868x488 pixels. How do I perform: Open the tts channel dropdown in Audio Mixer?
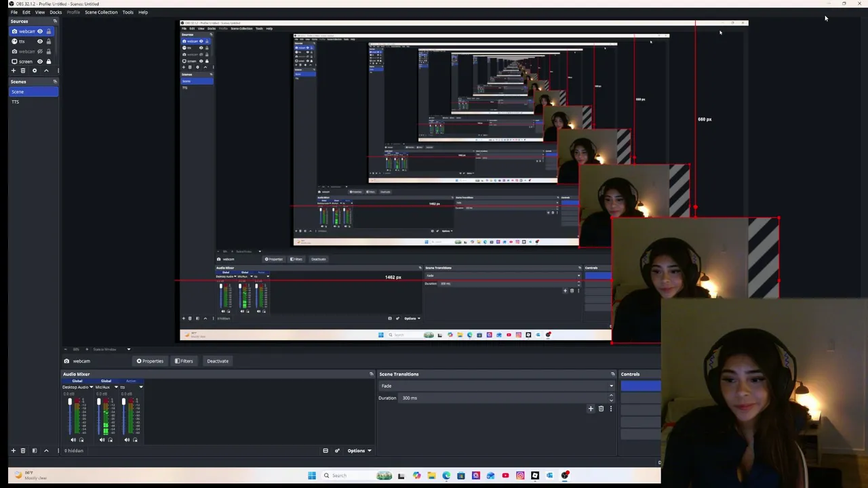tap(141, 387)
